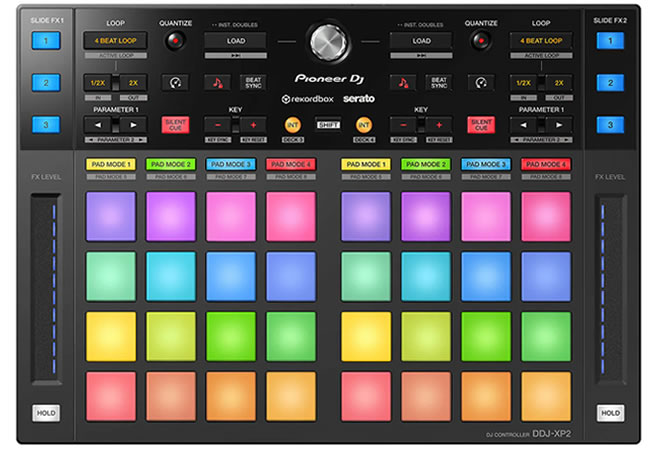Click the Pioneer DJ logo
Viewport: 650px width, 450px height.
tap(329, 78)
